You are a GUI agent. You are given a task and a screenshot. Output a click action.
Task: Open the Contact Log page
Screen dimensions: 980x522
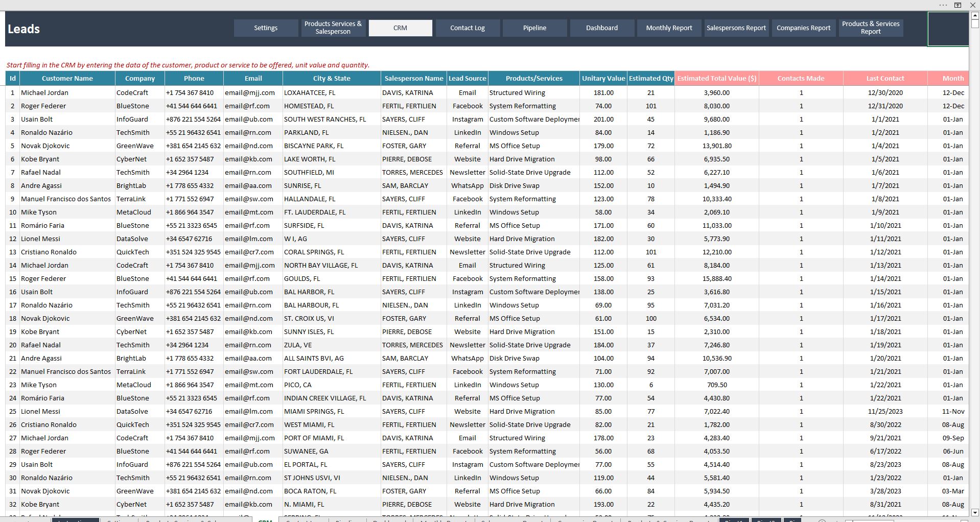467,28
